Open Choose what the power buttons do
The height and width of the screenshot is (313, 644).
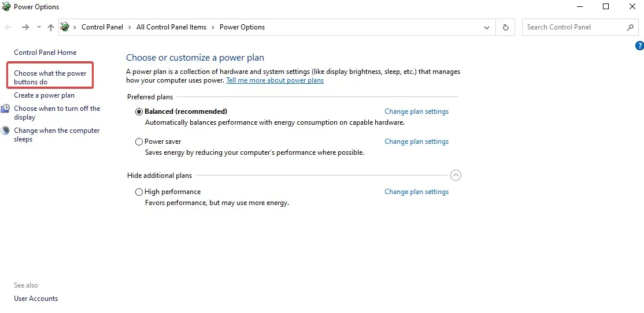[50, 77]
